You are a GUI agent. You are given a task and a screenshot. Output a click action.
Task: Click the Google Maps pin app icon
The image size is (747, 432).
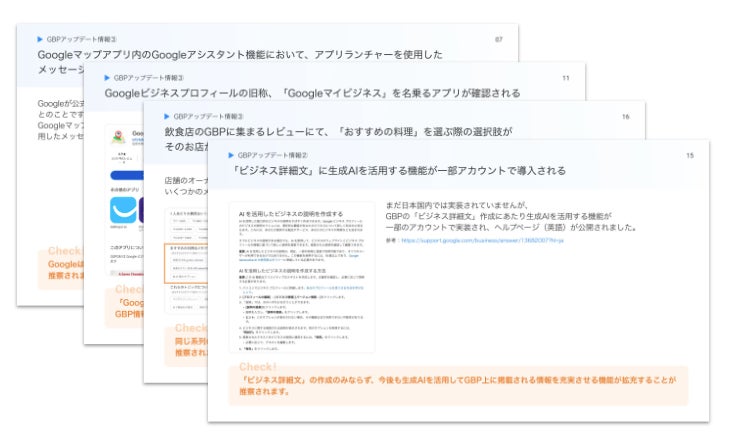coord(119,137)
